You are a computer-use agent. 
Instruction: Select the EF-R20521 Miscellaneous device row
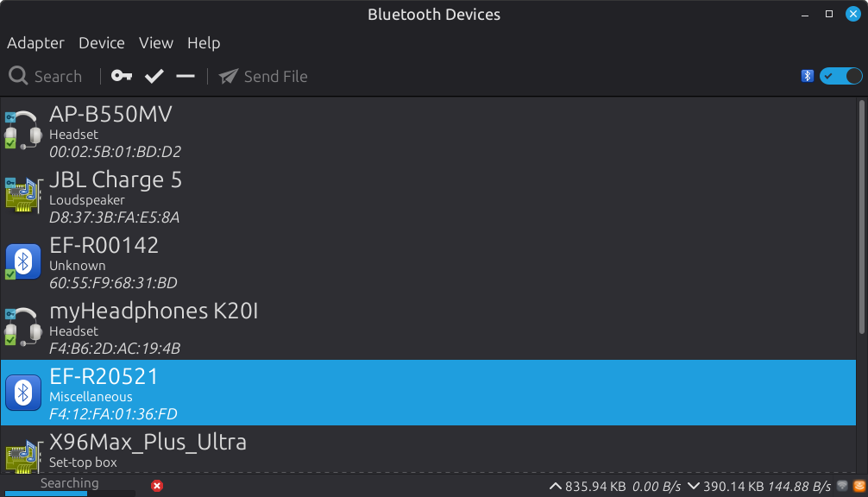(431, 393)
